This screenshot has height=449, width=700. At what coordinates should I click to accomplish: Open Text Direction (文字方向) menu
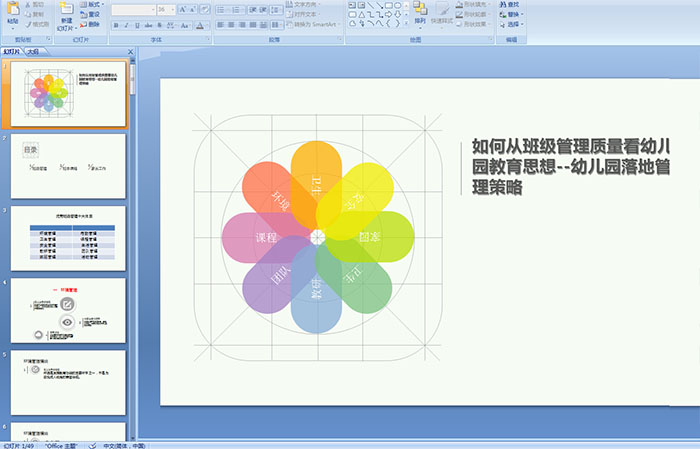[304, 4]
